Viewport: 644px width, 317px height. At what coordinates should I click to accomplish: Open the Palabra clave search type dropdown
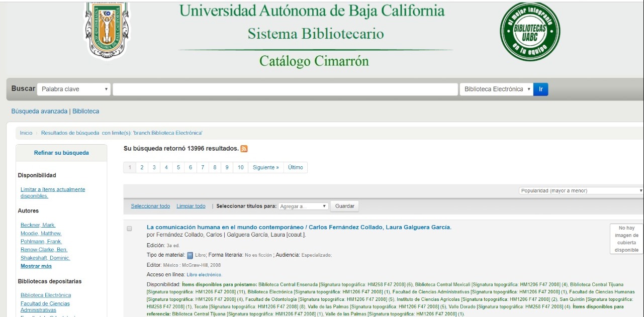click(73, 88)
